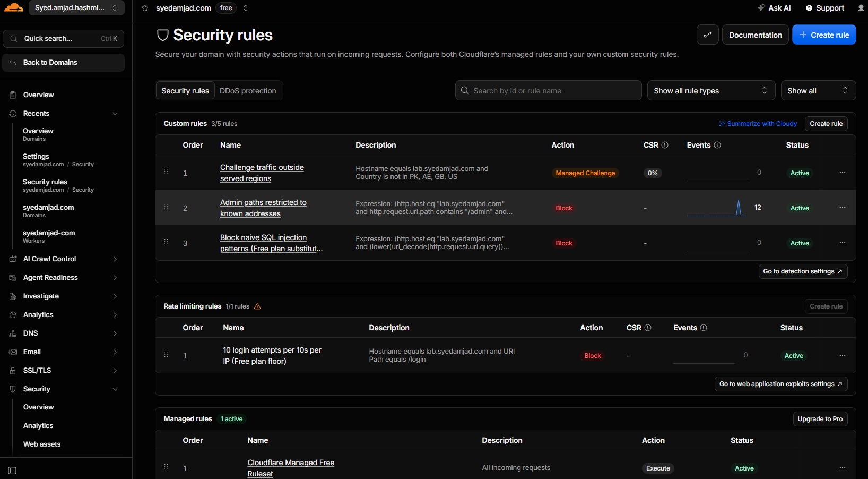This screenshot has height=479, width=868.
Task: Click Events info icon in Custom rules header
Action: pyautogui.click(x=717, y=145)
